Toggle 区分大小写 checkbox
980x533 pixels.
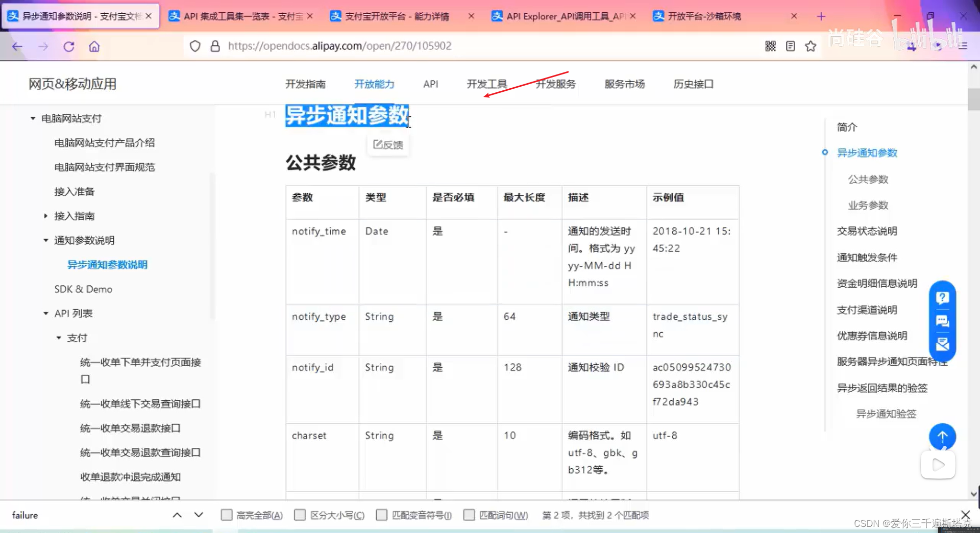[x=300, y=515]
